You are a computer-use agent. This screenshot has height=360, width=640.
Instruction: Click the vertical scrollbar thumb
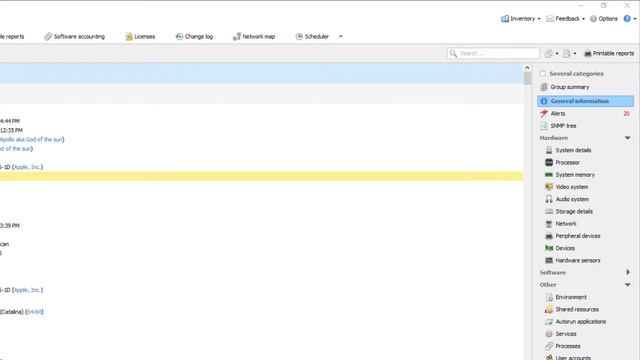point(527,78)
